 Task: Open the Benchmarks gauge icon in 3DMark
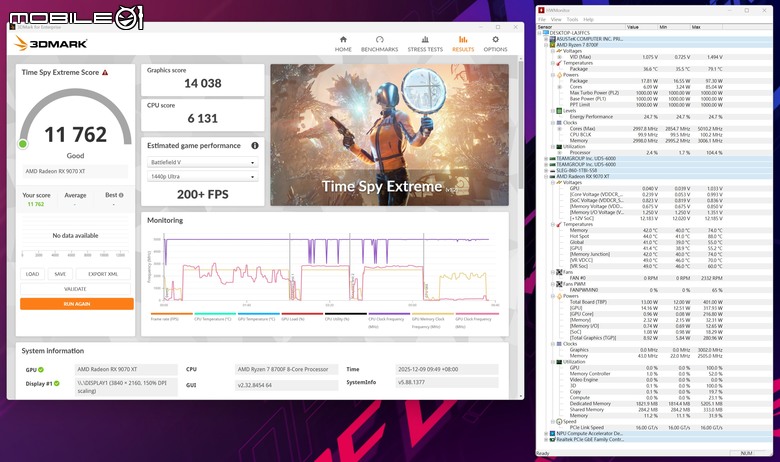coord(380,39)
